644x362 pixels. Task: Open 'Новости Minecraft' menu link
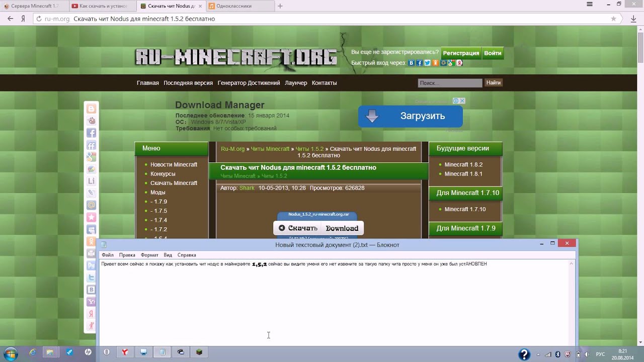tap(174, 164)
